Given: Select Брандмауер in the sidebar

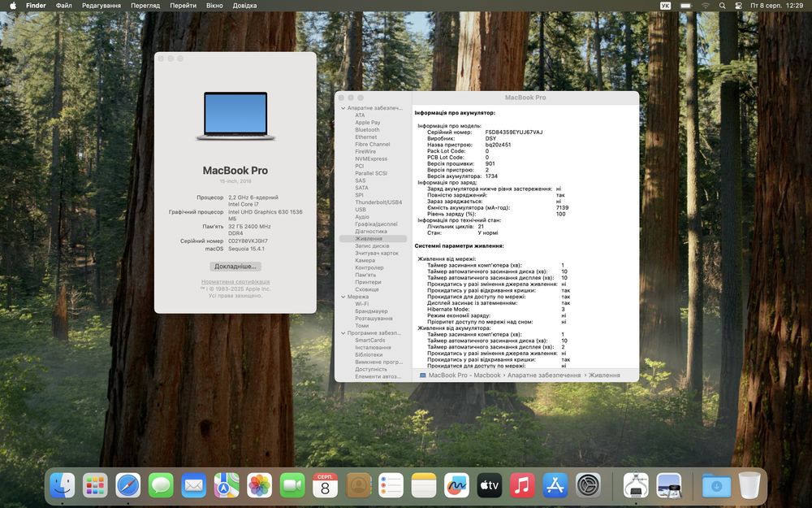Looking at the screenshot, I should 371,311.
